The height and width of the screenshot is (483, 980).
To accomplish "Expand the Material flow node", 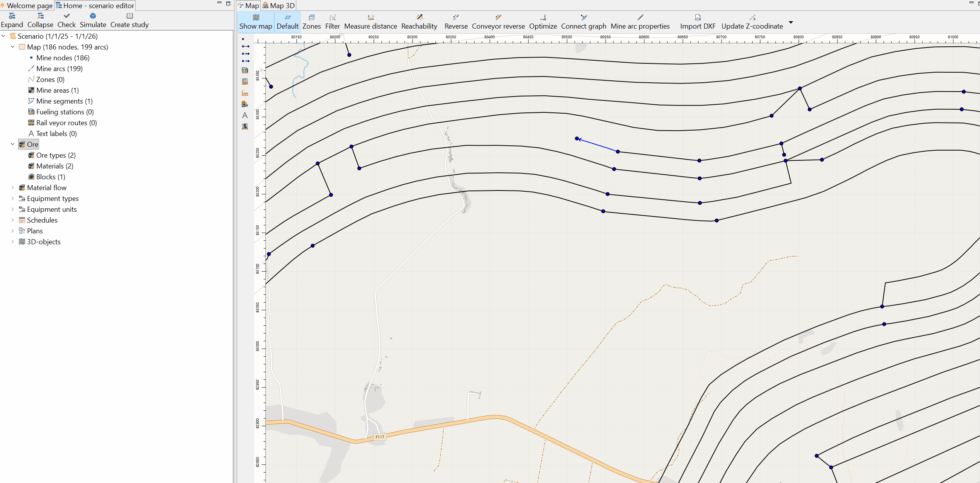I will click(x=13, y=187).
